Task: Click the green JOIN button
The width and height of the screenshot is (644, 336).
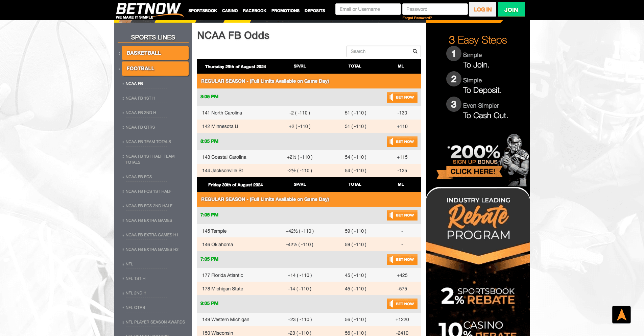Action: coord(511,9)
